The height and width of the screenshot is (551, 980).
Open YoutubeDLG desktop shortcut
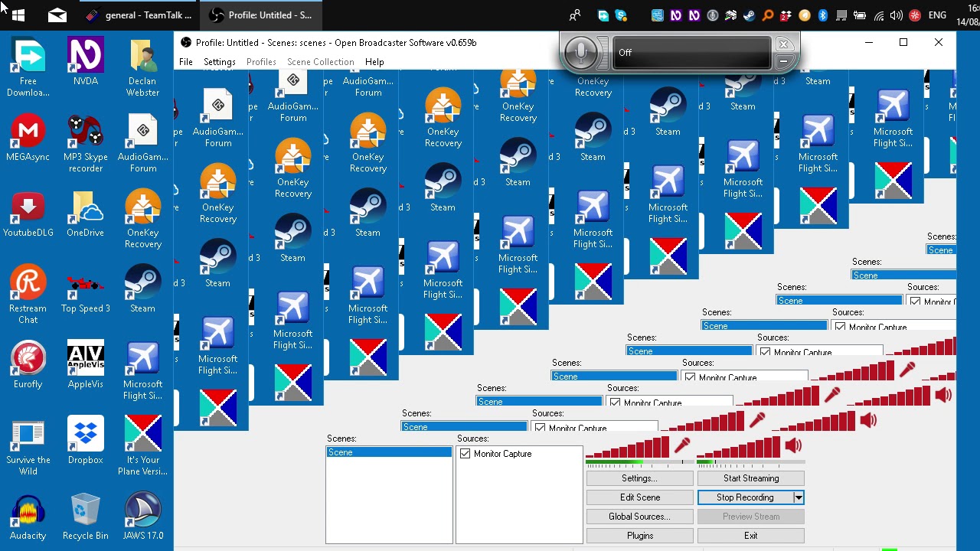pyautogui.click(x=28, y=214)
